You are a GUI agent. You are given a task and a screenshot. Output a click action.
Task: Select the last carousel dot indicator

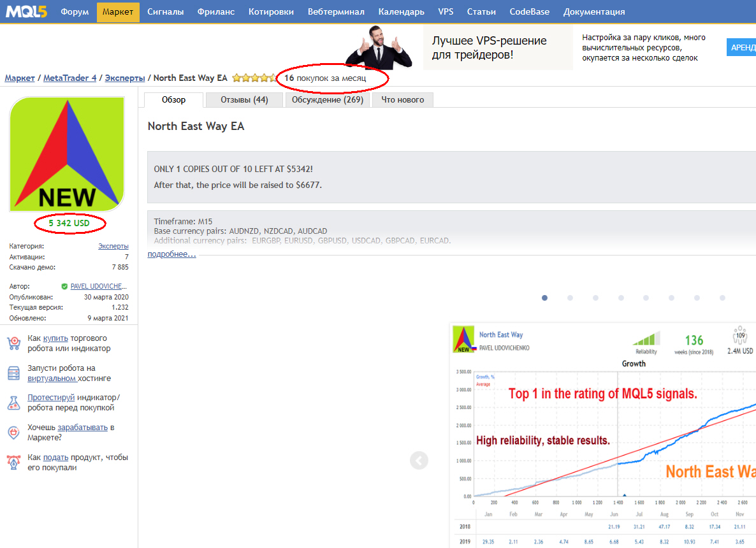[722, 298]
